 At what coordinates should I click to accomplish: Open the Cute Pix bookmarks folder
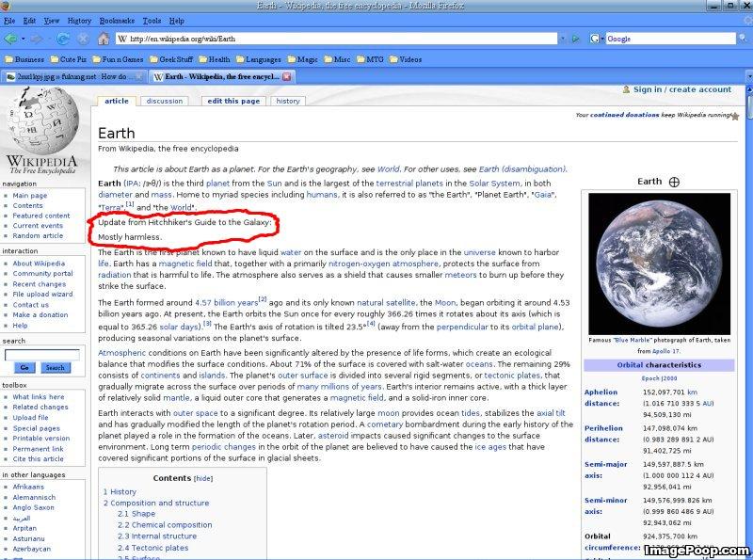pyautogui.click(x=69, y=59)
